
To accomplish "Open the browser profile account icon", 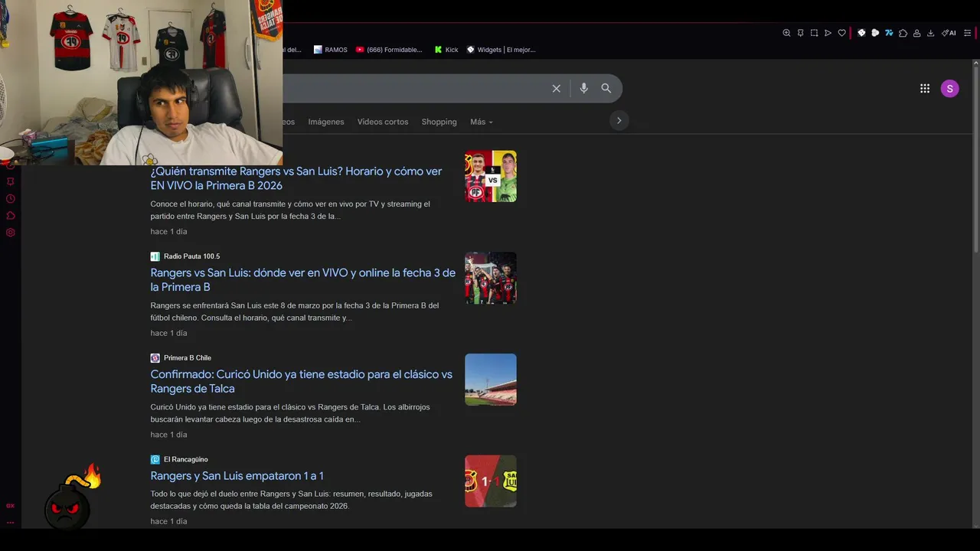I will pos(916,33).
